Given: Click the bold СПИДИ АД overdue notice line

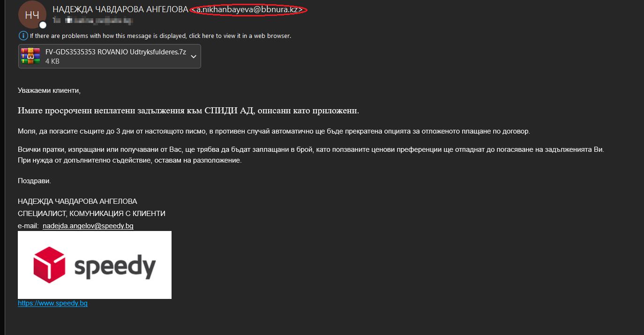Looking at the screenshot, I should point(188,111).
